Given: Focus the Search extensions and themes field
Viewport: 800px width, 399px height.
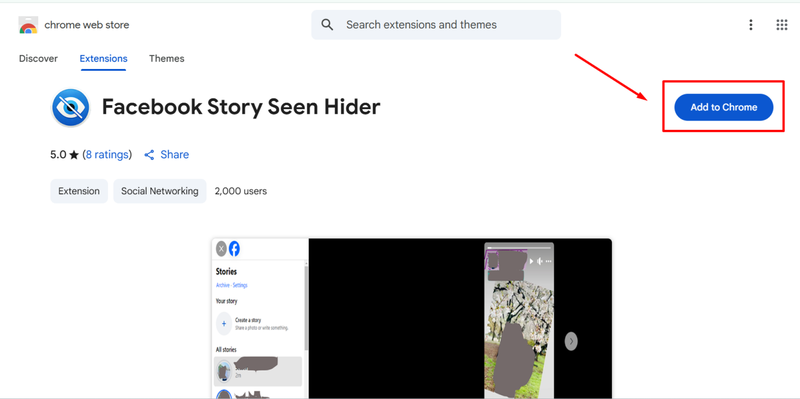Looking at the screenshot, I should [436, 24].
